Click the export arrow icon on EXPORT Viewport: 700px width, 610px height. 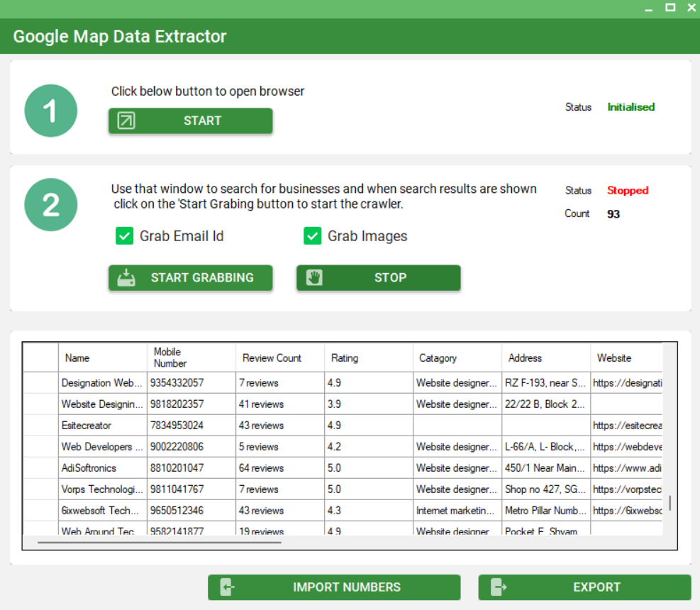[498, 587]
